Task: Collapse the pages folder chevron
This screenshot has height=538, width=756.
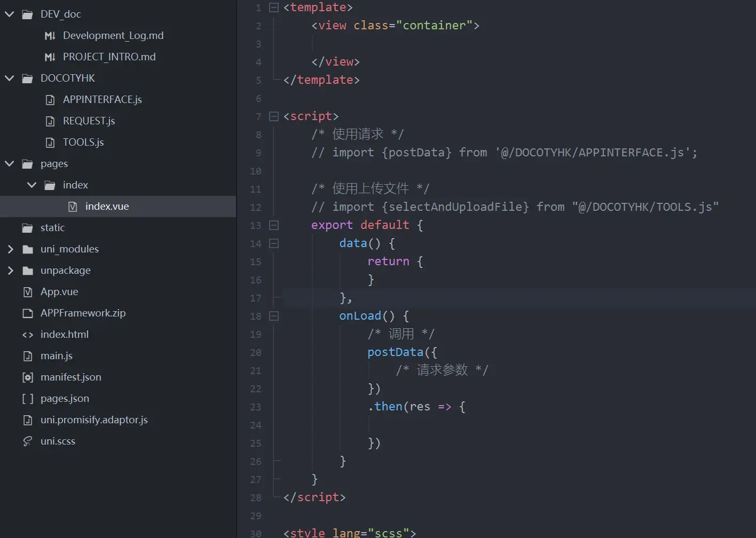Action: click(10, 164)
